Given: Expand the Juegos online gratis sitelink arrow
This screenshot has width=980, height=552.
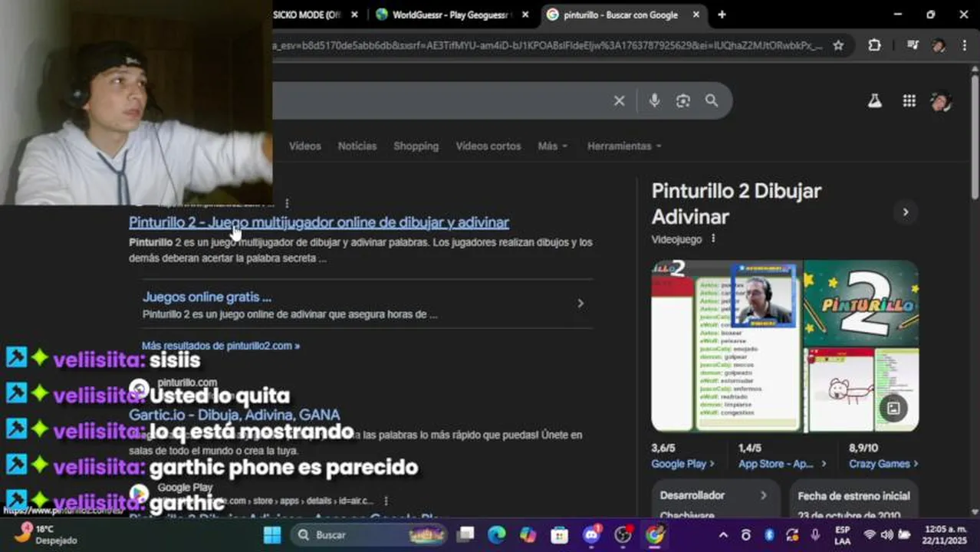Looking at the screenshot, I should 580,304.
